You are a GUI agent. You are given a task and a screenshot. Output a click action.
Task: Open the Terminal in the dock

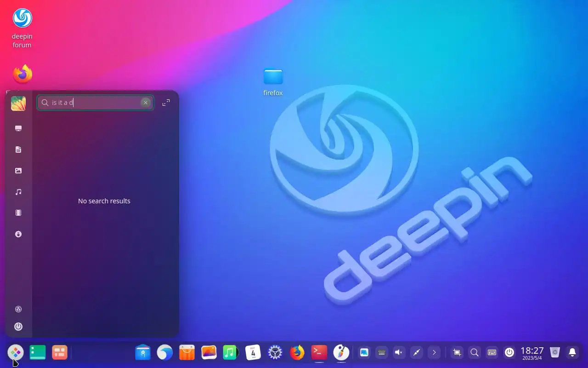click(x=319, y=353)
